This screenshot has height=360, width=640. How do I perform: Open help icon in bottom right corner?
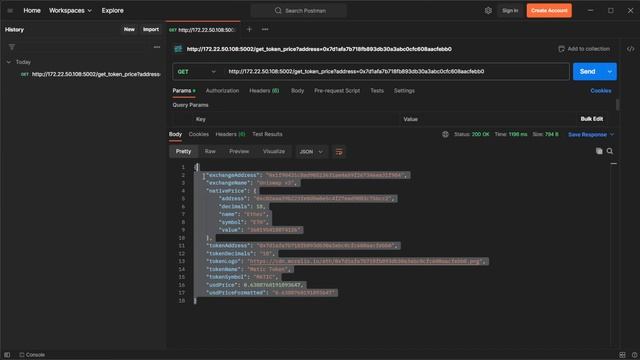pos(634,355)
